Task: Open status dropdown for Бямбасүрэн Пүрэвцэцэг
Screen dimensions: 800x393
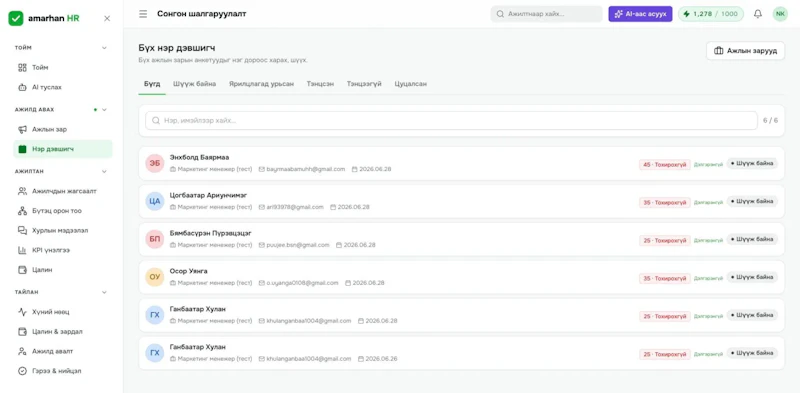Action: pos(752,239)
